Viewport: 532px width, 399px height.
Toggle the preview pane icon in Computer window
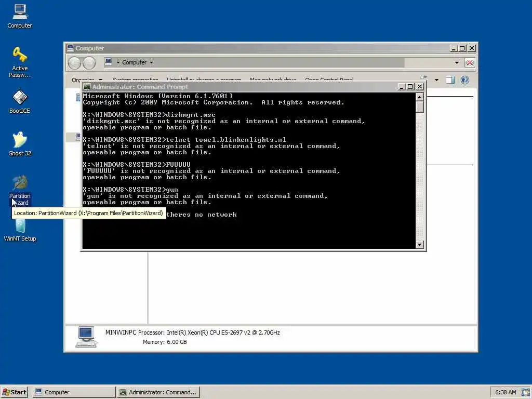pyautogui.click(x=450, y=80)
